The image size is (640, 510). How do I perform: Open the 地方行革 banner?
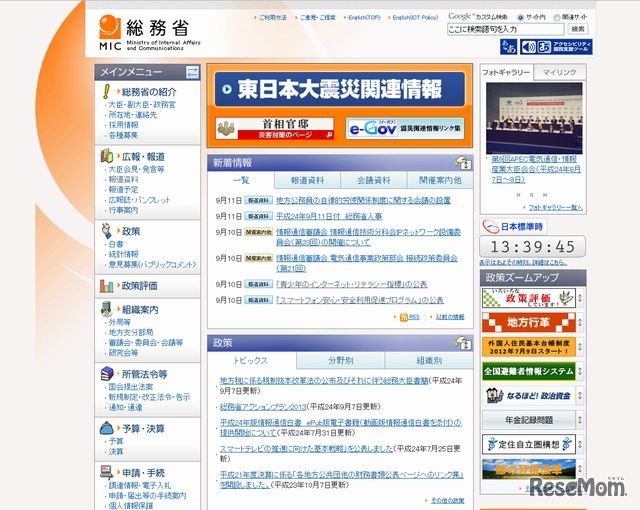click(x=529, y=323)
